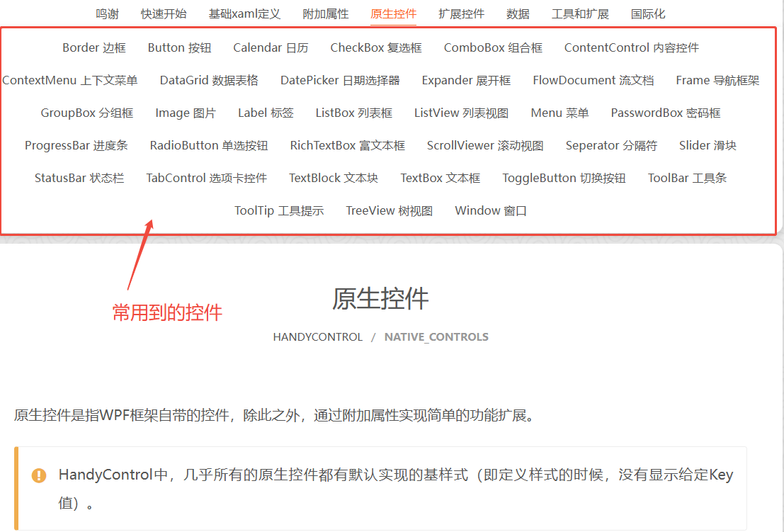Open the 扩展控件 nav item
This screenshot has width=784, height=532.
point(461,14)
